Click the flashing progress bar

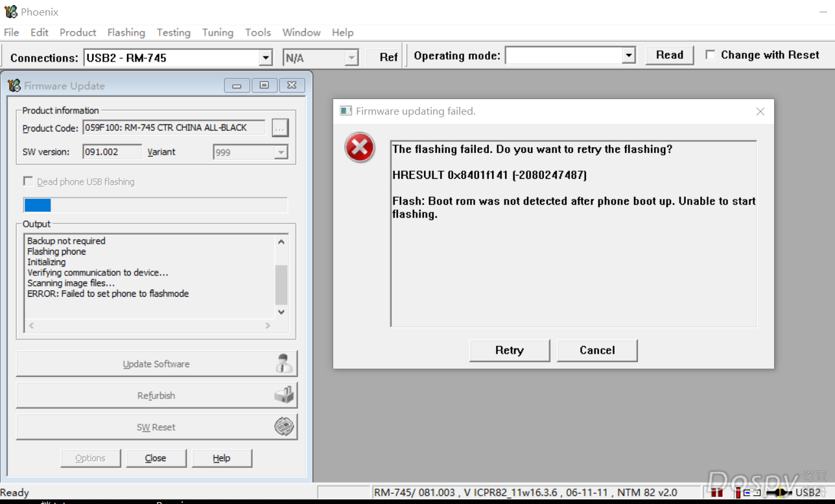[155, 205]
